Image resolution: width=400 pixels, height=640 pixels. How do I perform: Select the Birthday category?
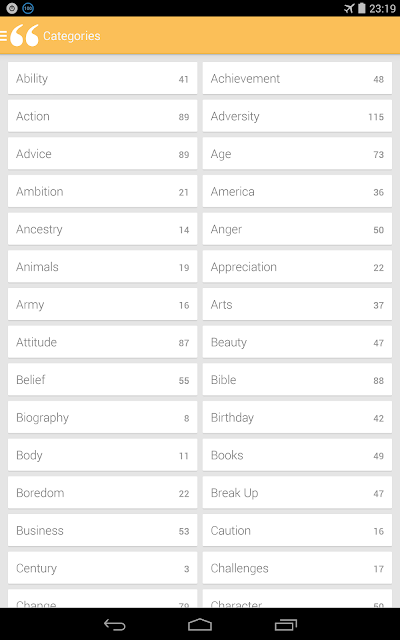tap(297, 418)
